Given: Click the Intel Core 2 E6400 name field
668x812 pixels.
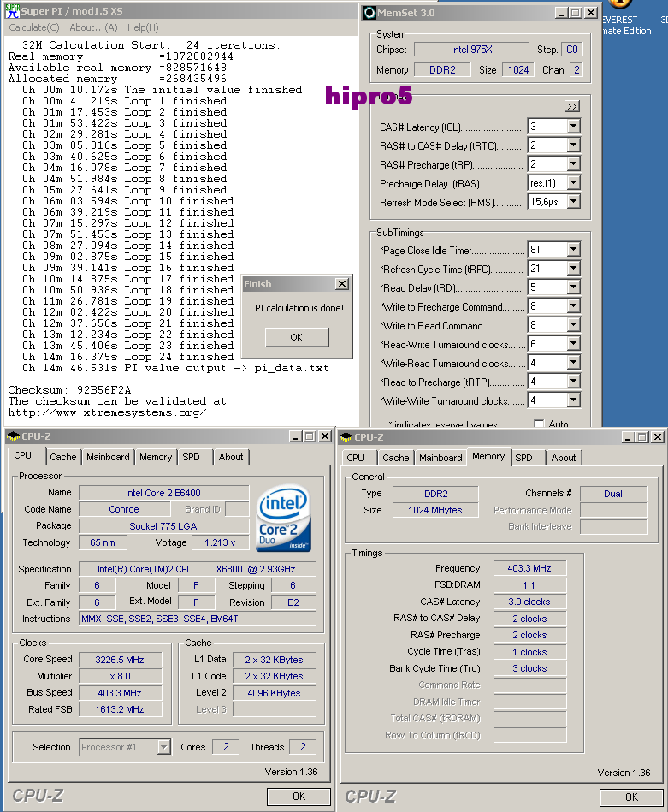Looking at the screenshot, I should [163, 493].
